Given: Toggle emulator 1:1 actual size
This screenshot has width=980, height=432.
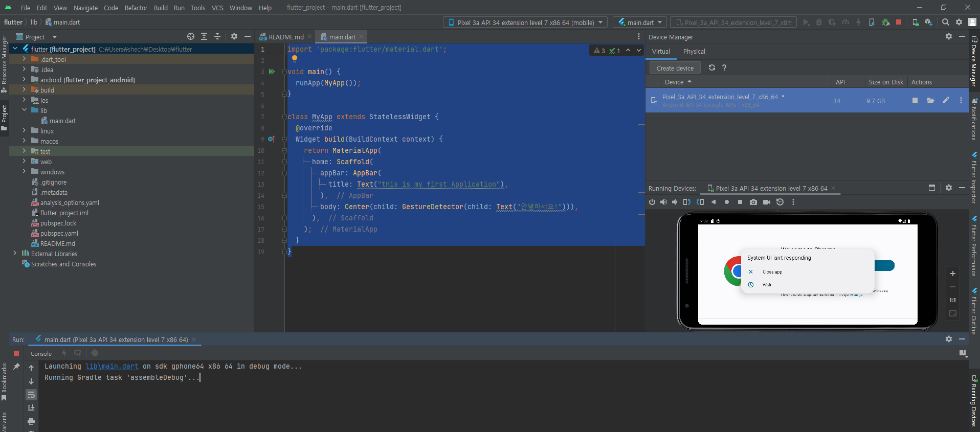Looking at the screenshot, I should [x=953, y=300].
